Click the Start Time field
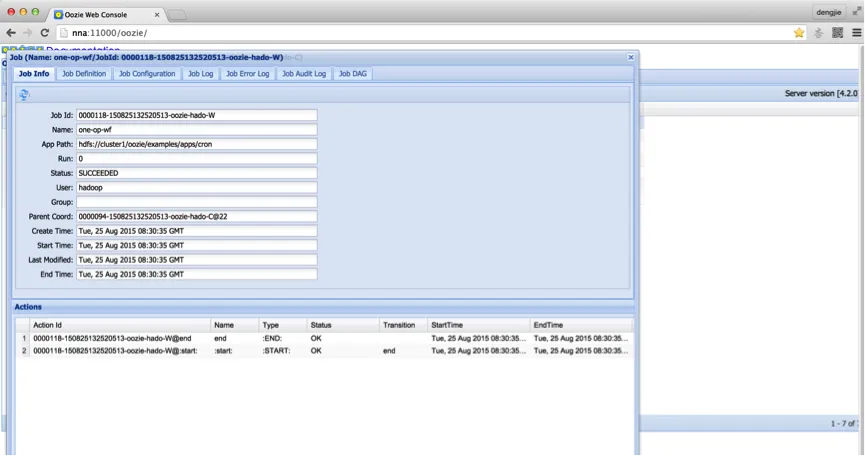 pyautogui.click(x=196, y=245)
